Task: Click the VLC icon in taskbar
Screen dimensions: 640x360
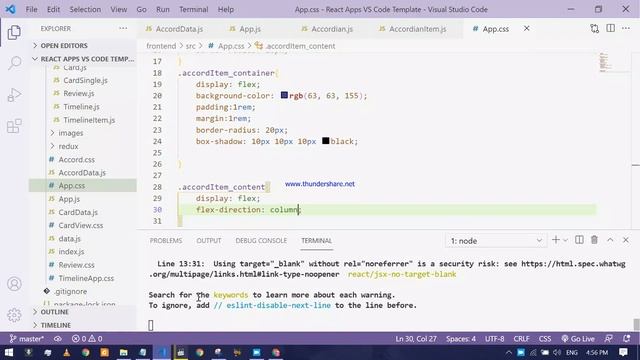Action: tap(67, 352)
